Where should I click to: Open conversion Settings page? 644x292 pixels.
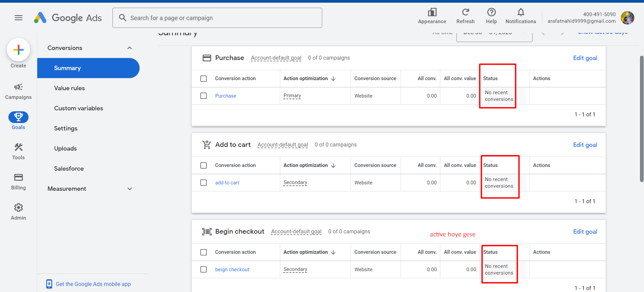[66, 128]
